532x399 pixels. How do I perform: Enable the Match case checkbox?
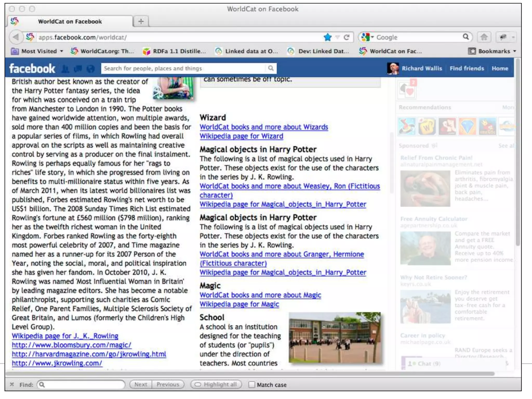tap(252, 385)
